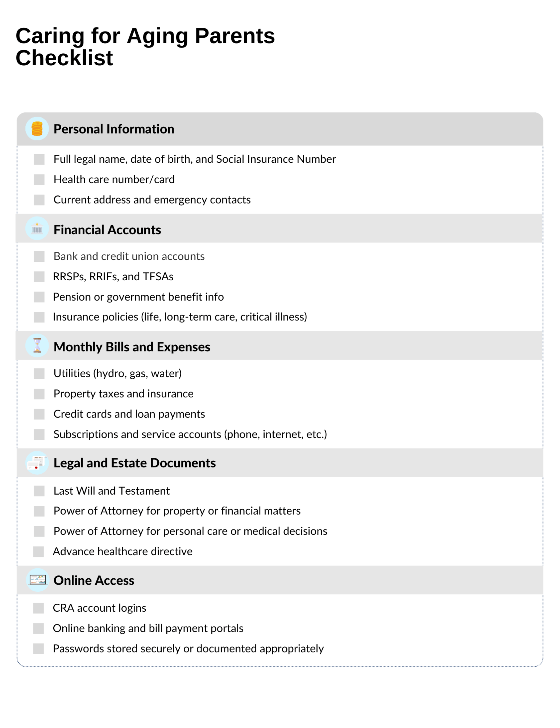
Task: Check the Property taxes and insurance box
Action: point(39,394)
